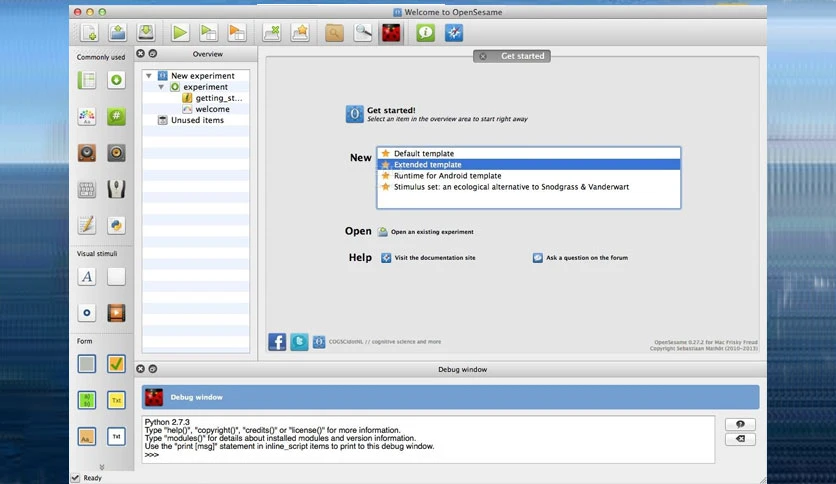The image size is (836, 484).
Task: Toggle one-tab mode star icon
Action: click(x=300, y=33)
